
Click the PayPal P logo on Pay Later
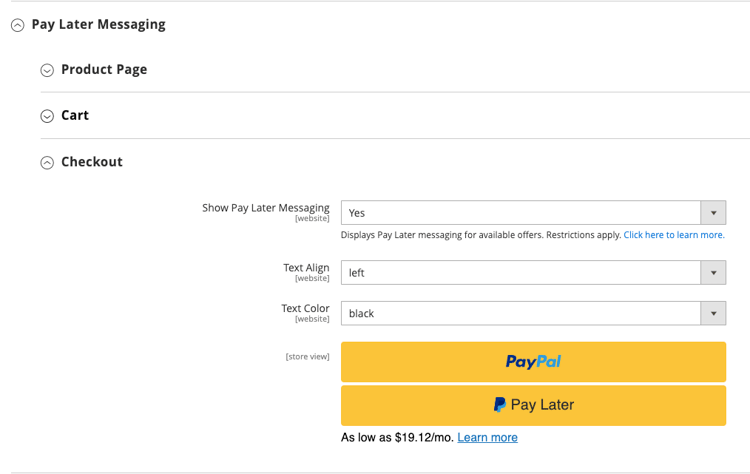499,405
